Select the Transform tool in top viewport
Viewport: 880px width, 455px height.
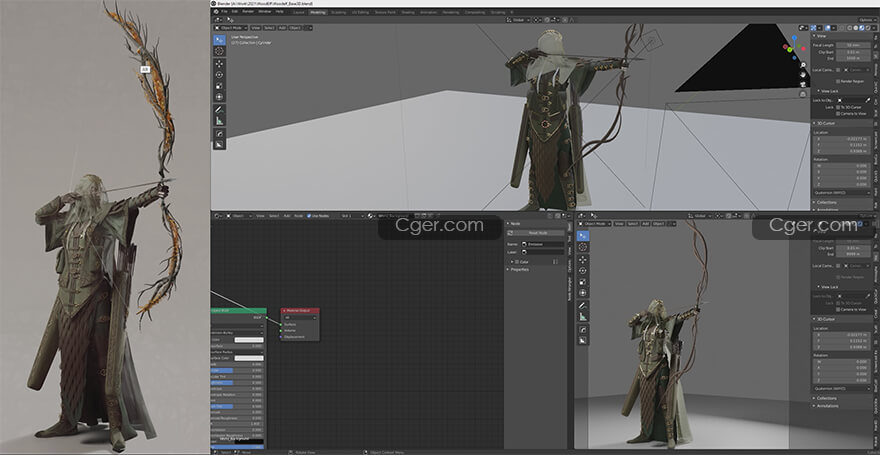coord(219,96)
